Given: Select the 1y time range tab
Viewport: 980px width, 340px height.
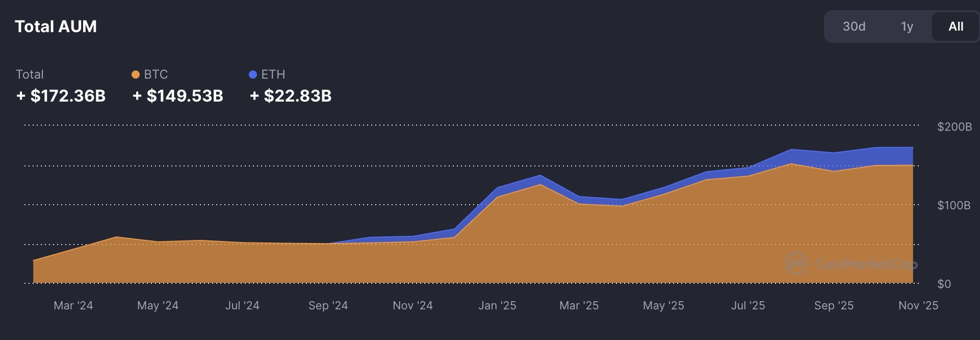Looking at the screenshot, I should click(907, 27).
